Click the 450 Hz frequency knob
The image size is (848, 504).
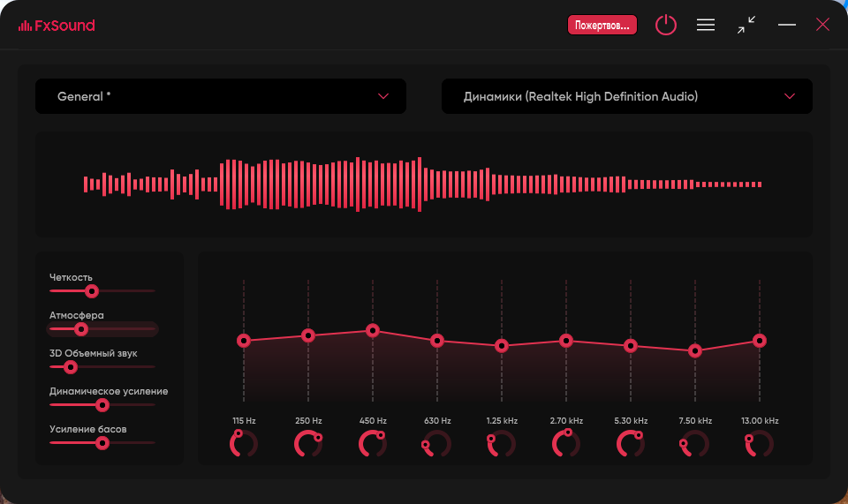[x=373, y=443]
